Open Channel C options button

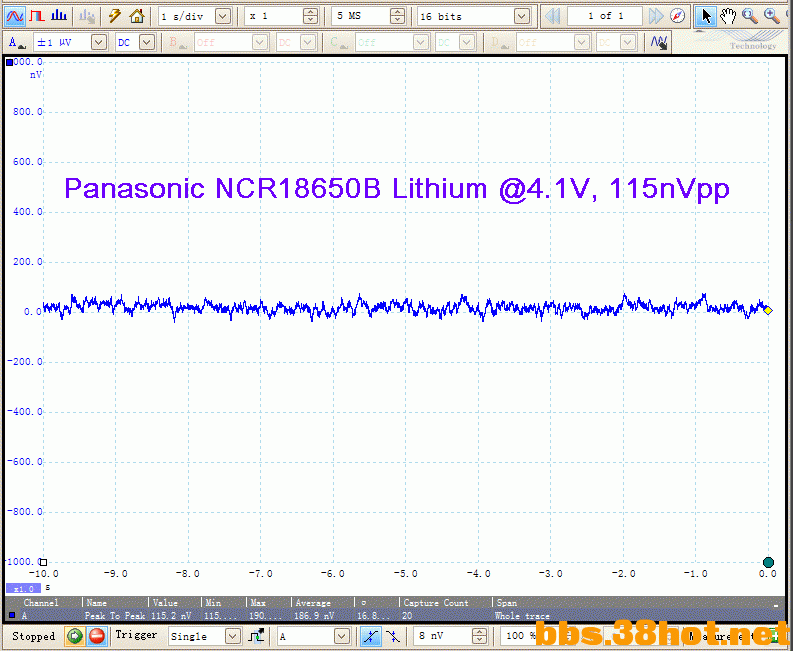pos(337,42)
